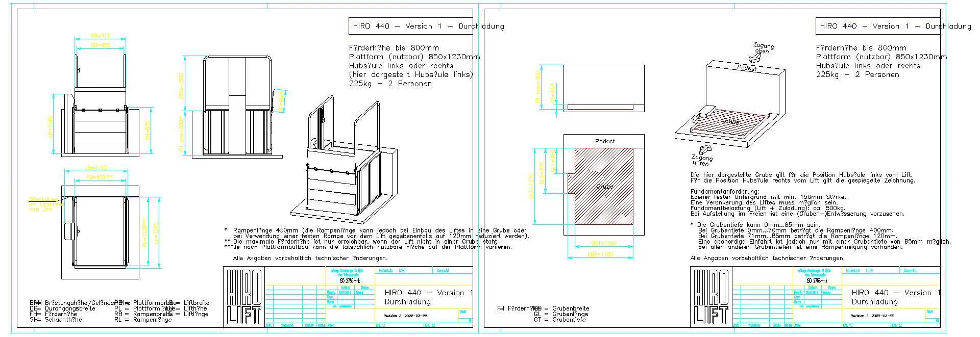Select 'Ebener fester Untergrund mit min. 150mm St?rke.' line
This screenshot has width=980, height=337.
coord(768,197)
